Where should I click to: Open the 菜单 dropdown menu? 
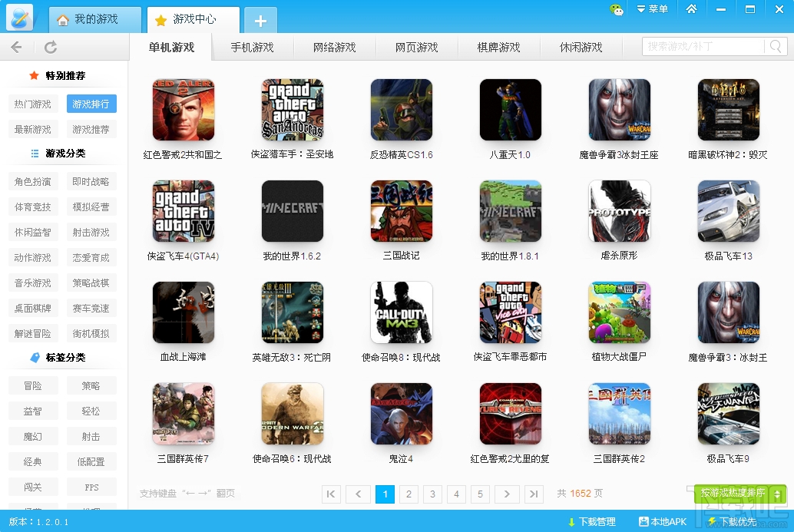click(x=653, y=8)
